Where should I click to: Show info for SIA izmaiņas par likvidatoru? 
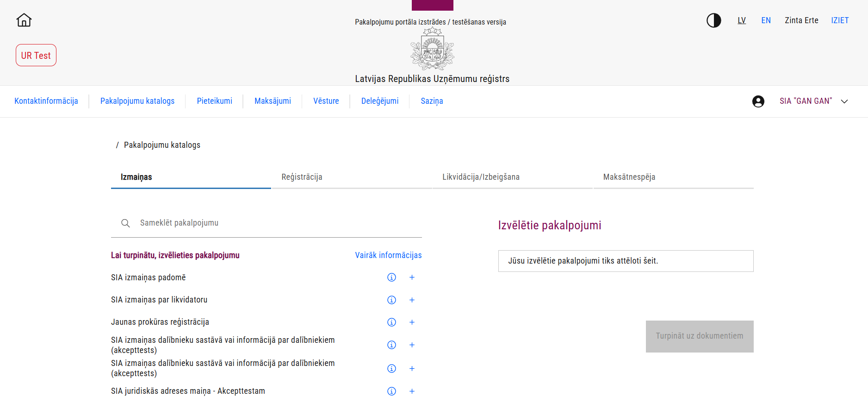391,300
